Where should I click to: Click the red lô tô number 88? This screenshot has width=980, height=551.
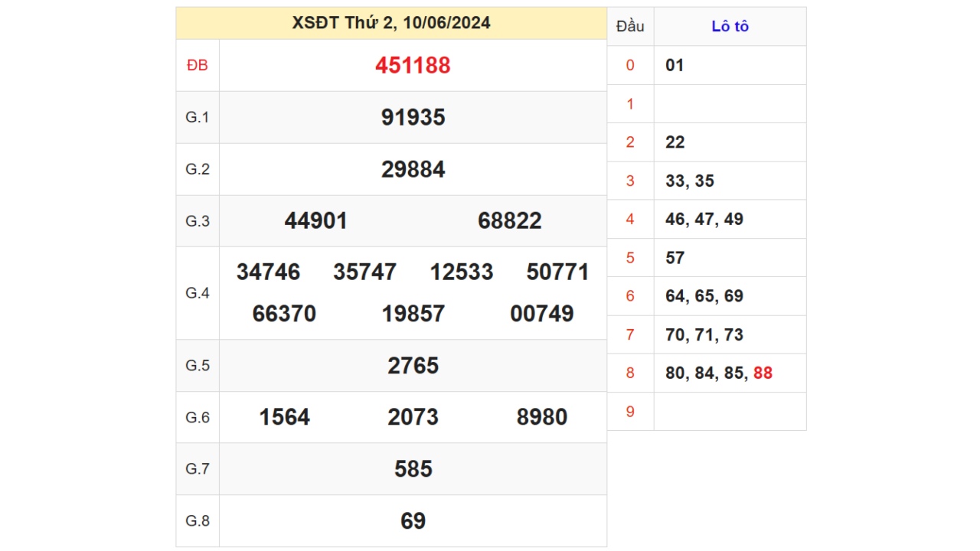point(763,373)
